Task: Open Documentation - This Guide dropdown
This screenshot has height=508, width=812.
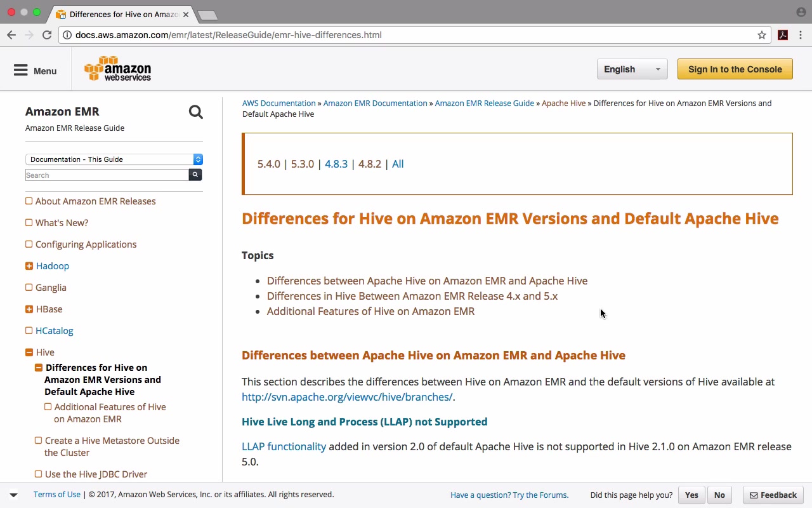Action: coord(114,159)
